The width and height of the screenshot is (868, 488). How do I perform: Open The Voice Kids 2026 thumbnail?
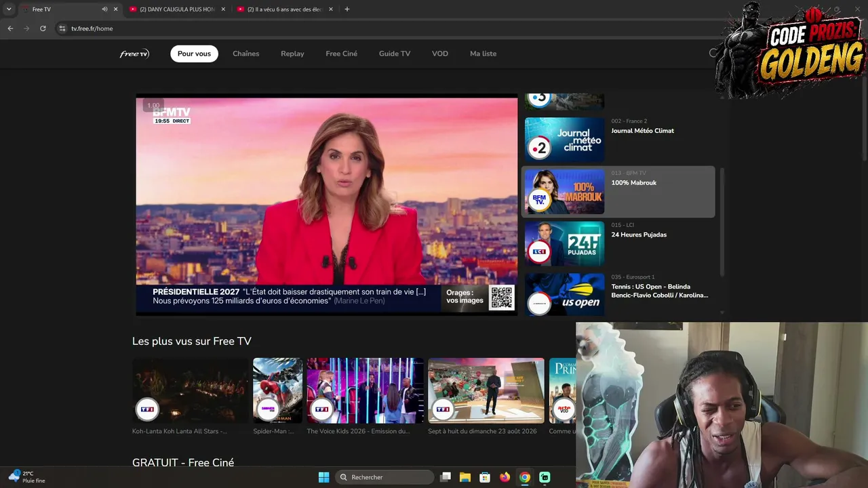coord(365,390)
